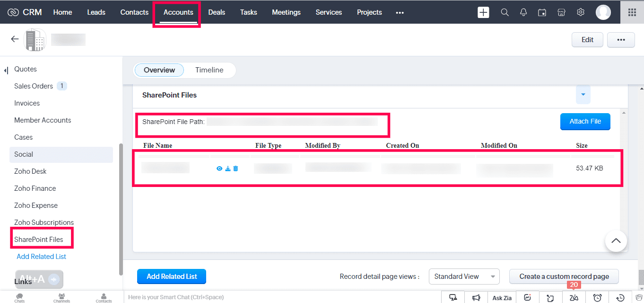This screenshot has height=303, width=644.
Task: Select Invoices in the sidebar
Action: point(27,103)
